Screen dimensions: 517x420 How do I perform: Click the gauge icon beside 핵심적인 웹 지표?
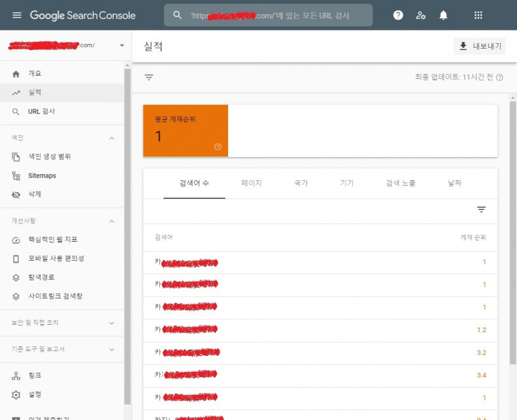16,240
